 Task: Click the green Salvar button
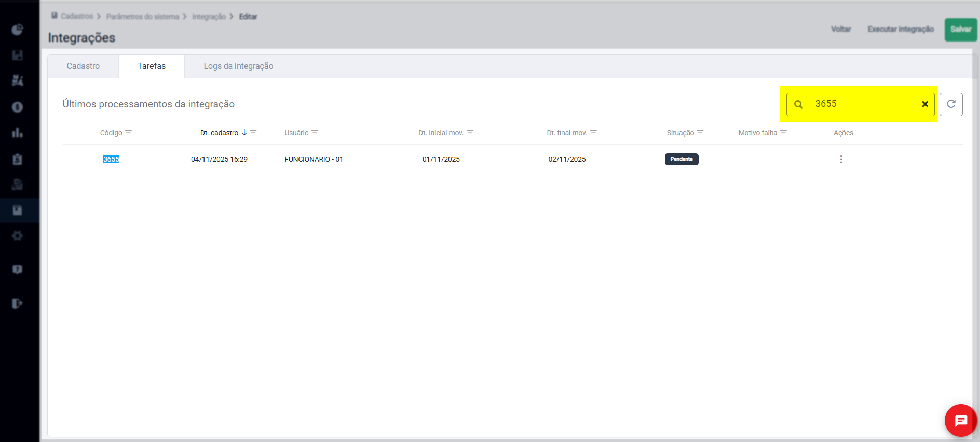961,30
